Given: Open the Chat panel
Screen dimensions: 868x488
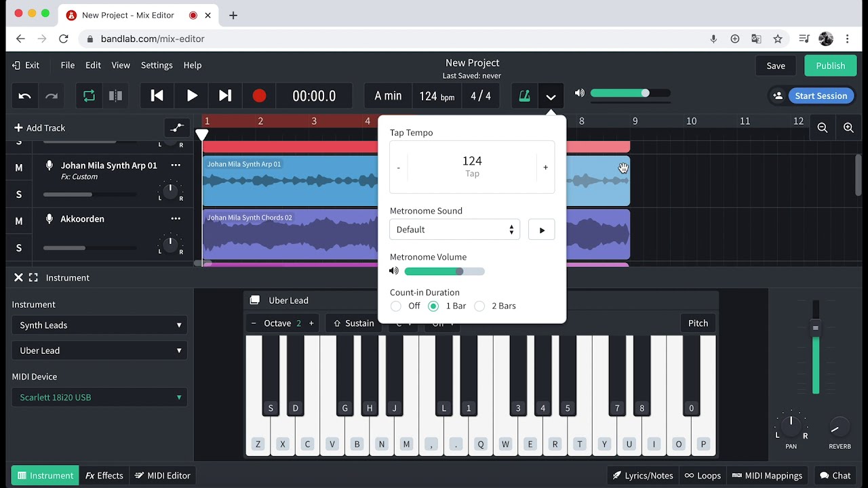Looking at the screenshot, I should pos(835,475).
